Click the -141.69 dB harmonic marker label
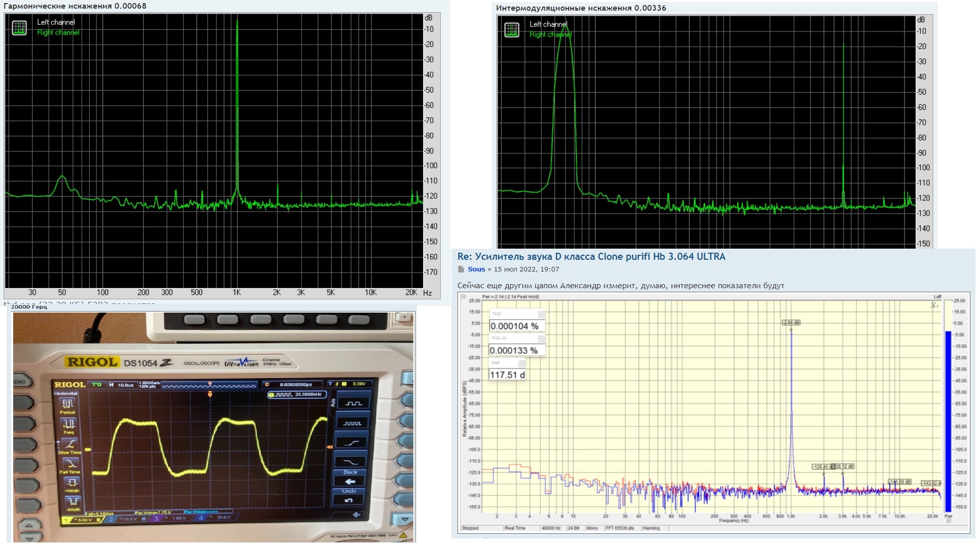Viewport: 980px width, 548px height. point(900,482)
